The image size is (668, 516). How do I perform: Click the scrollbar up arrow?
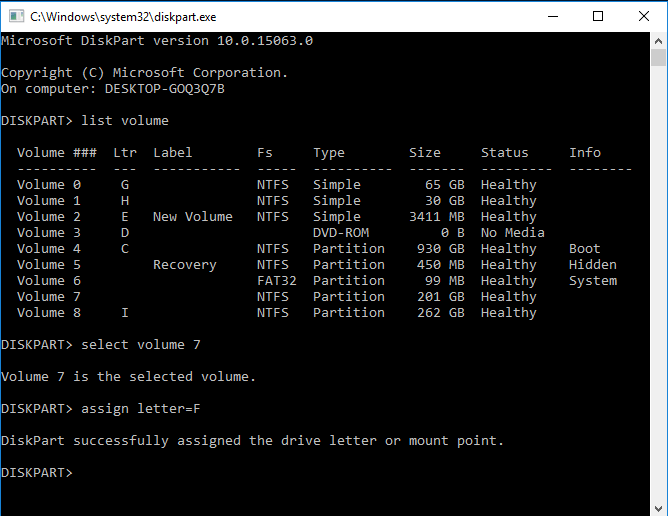pos(659,40)
